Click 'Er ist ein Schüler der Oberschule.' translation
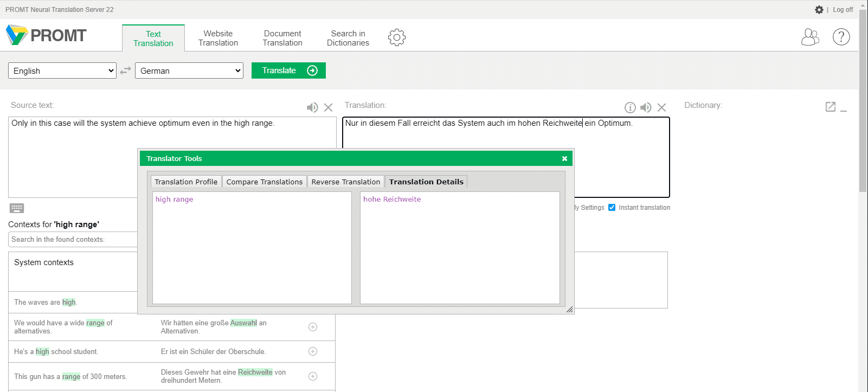This screenshot has height=392, width=868. coord(214,351)
